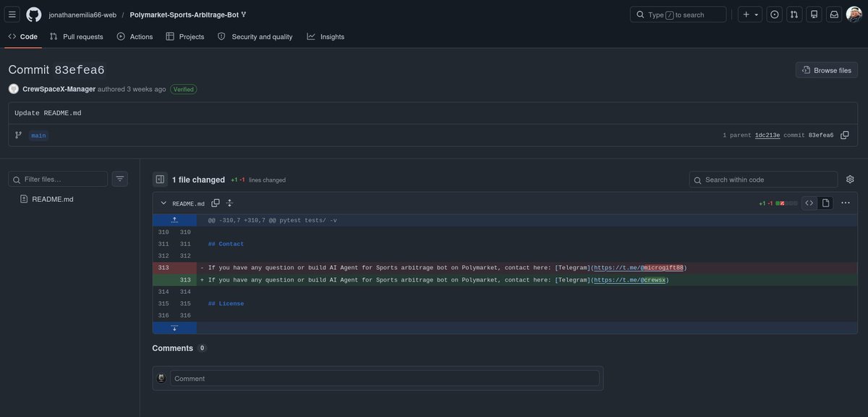The width and height of the screenshot is (868, 417).
Task: Open the jonathanemilia66-web owner link
Action: [x=82, y=14]
